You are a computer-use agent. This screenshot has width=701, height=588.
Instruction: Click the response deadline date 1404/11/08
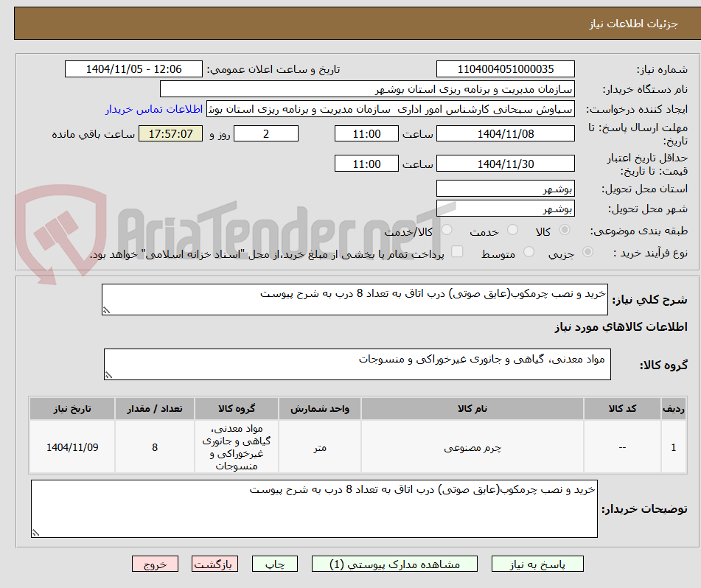[x=506, y=133]
